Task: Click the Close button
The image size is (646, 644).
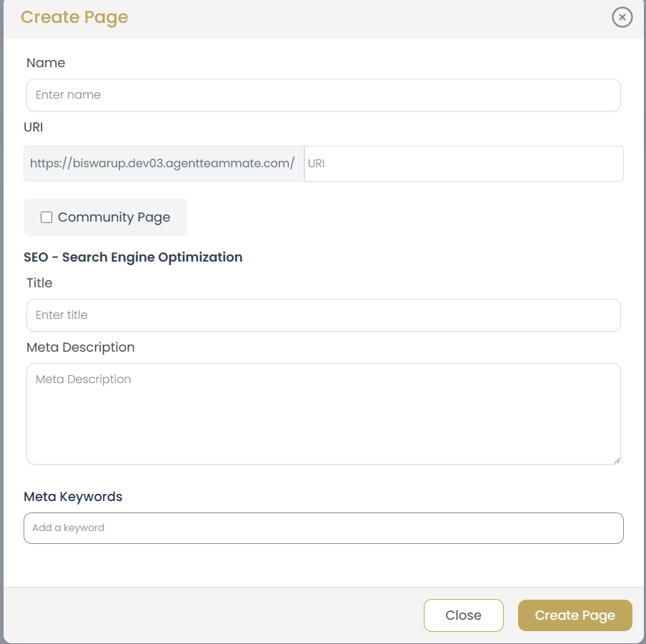Action: [463, 615]
